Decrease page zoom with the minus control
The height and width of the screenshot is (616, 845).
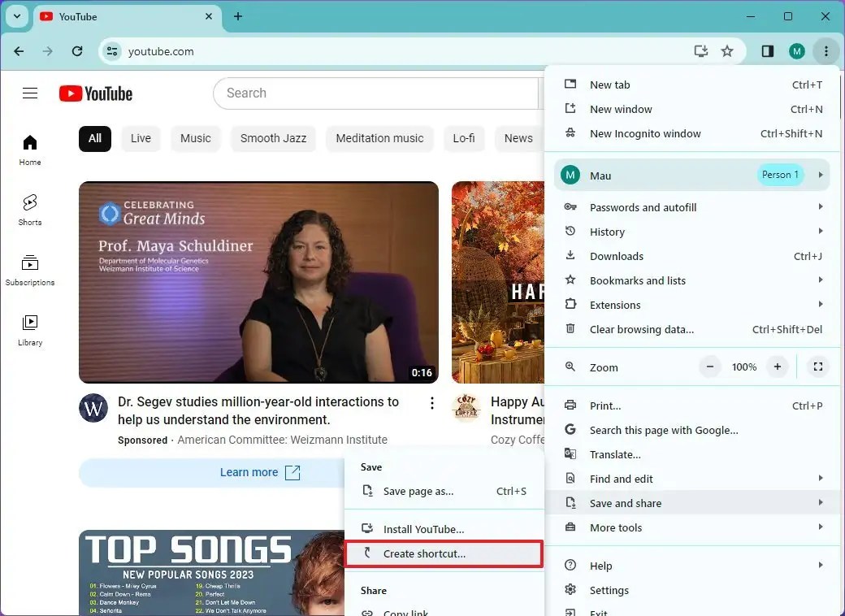tap(710, 367)
